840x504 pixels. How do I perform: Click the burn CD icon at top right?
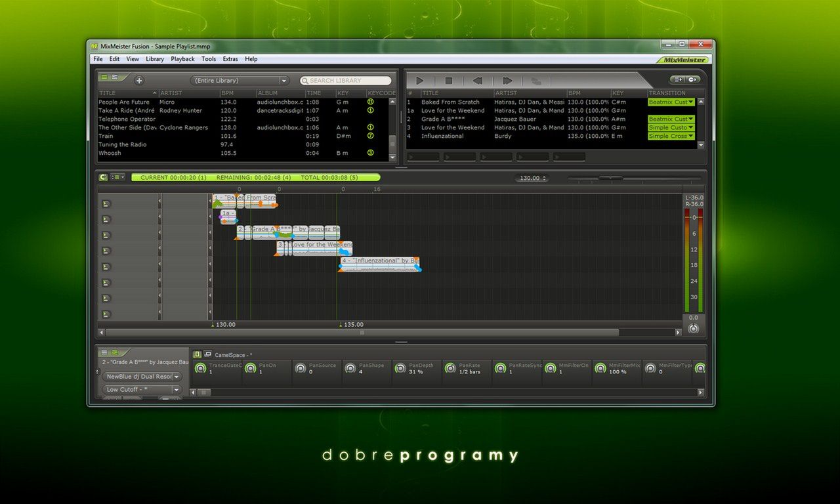coord(694,79)
